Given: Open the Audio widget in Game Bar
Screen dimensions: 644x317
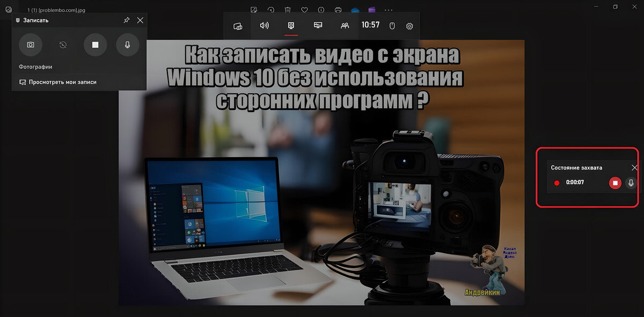Looking at the screenshot, I should 264,25.
